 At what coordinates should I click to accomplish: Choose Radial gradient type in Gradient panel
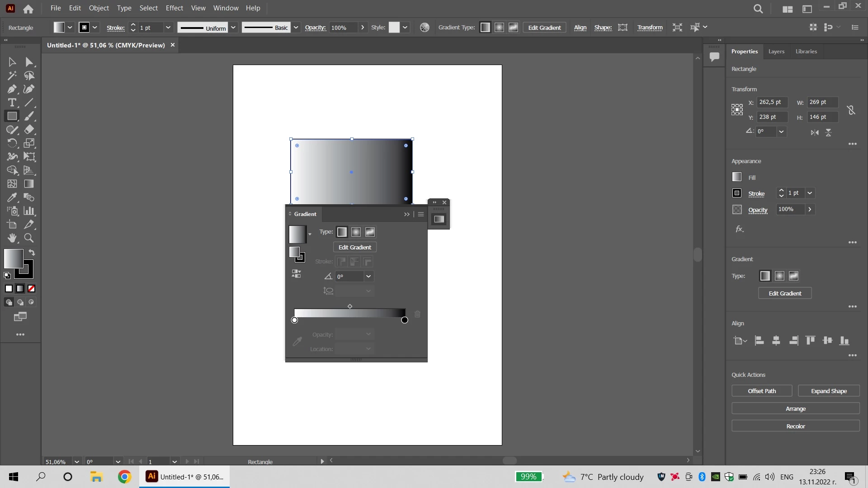[x=356, y=232]
